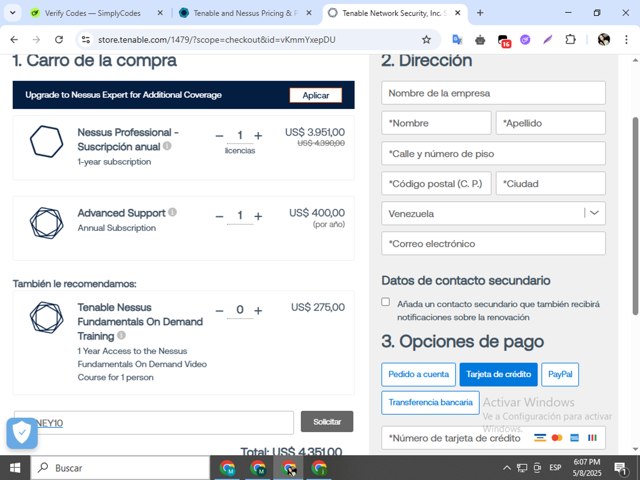The height and width of the screenshot is (480, 640).
Task: Open the Windows notification center
Action: tap(621, 468)
